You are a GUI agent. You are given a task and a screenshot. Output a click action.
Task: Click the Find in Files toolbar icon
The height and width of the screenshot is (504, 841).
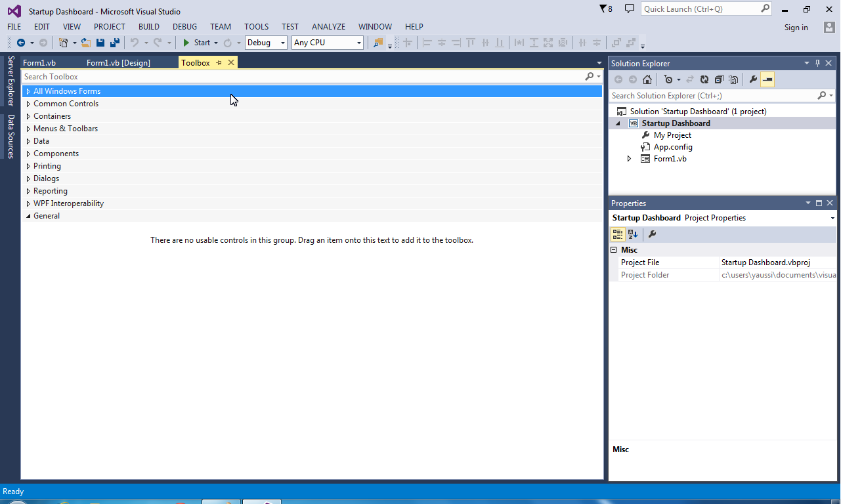[x=378, y=43]
